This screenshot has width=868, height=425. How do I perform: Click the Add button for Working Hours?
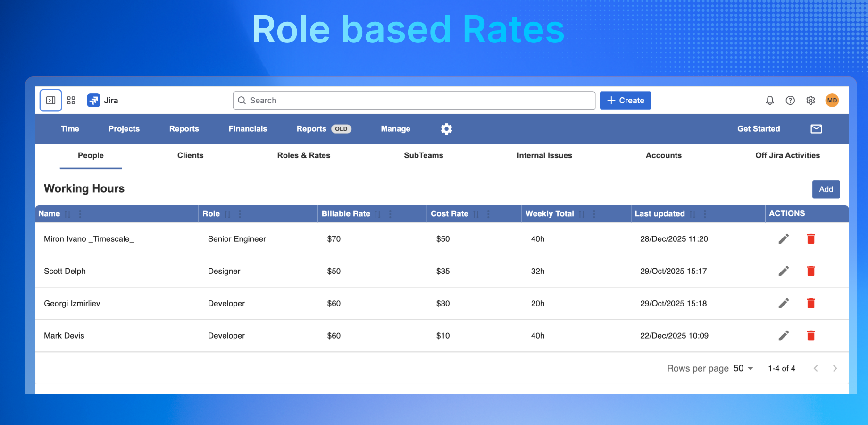click(826, 189)
